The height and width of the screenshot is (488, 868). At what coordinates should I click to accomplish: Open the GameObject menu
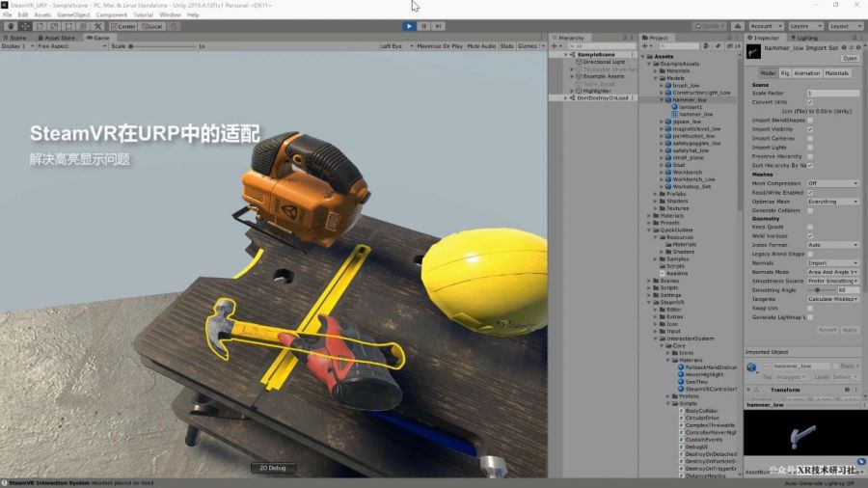coord(73,14)
